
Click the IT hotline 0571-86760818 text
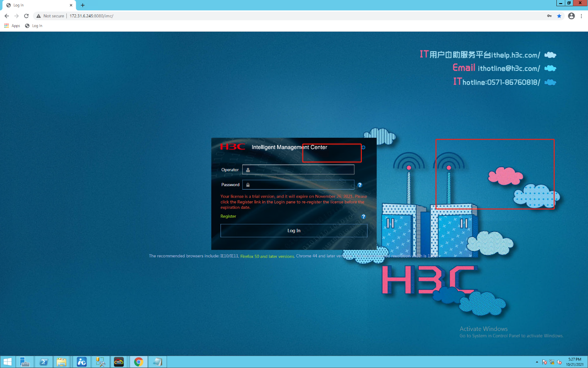496,82
